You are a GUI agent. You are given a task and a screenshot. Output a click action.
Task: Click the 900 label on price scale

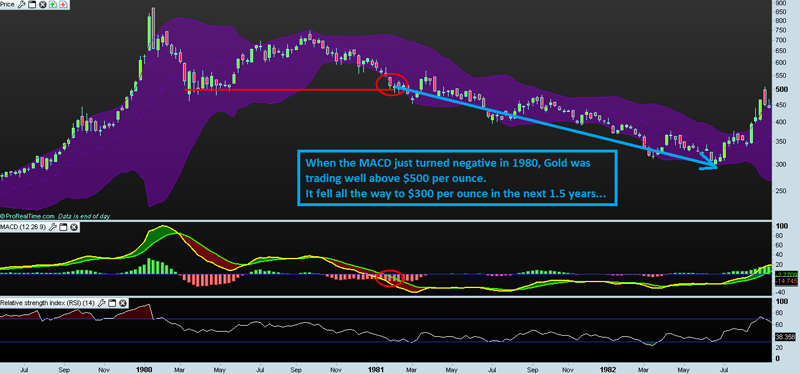(x=781, y=3)
